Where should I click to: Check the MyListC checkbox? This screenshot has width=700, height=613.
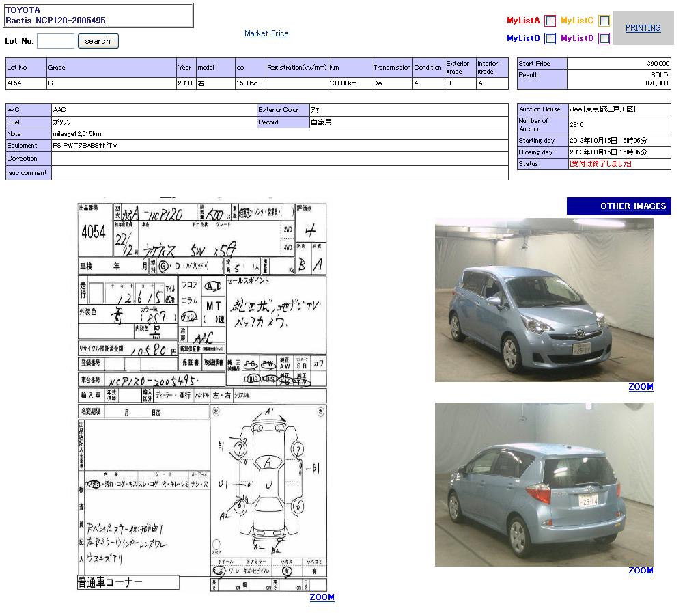pyautogui.click(x=604, y=21)
